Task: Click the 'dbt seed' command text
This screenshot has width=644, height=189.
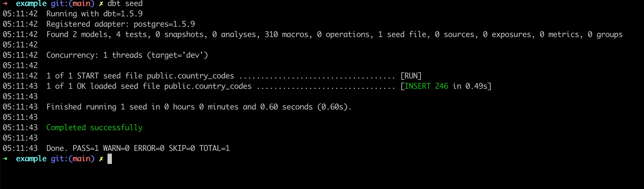Action: [x=125, y=4]
